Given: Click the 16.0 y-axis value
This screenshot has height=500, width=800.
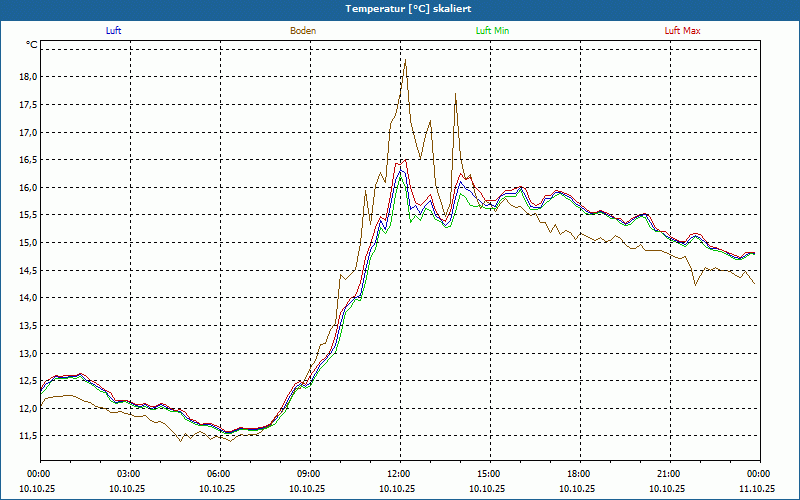Looking at the screenshot, I should tap(26, 188).
